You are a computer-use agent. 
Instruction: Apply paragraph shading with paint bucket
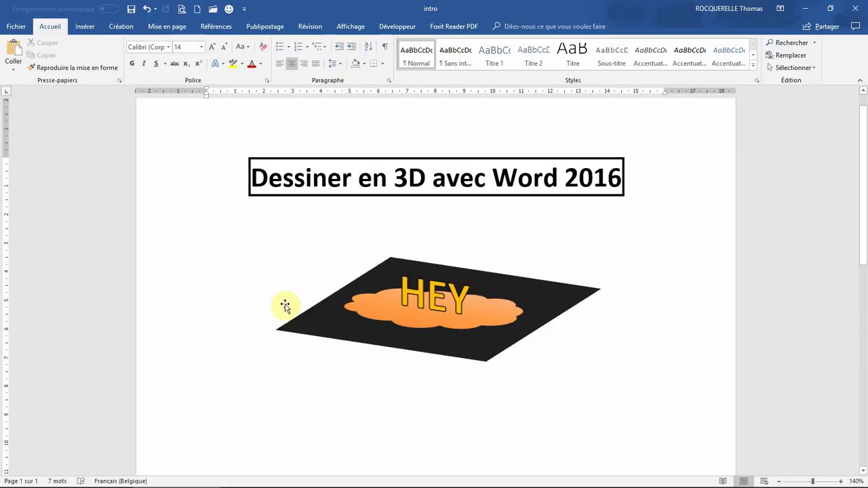[355, 64]
